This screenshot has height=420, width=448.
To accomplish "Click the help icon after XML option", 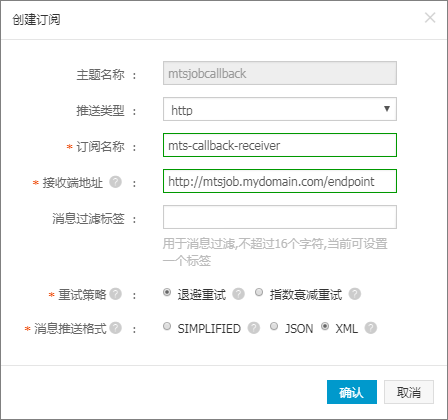I will tap(371, 328).
